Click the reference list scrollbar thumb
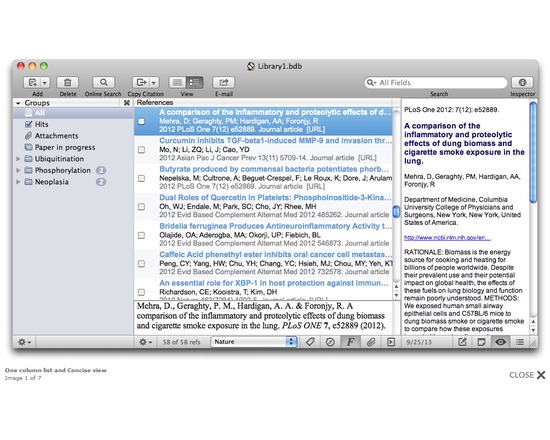The height and width of the screenshot is (440, 550). click(x=396, y=212)
